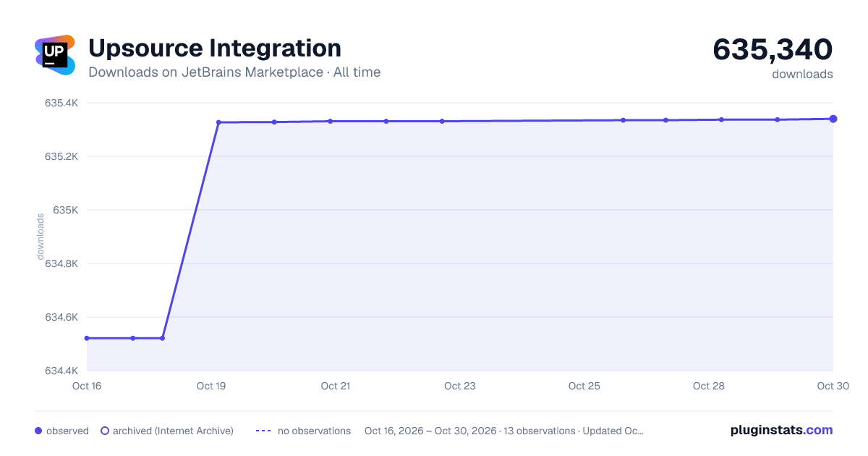Click the 635.2K y-axis label

pyautogui.click(x=61, y=156)
